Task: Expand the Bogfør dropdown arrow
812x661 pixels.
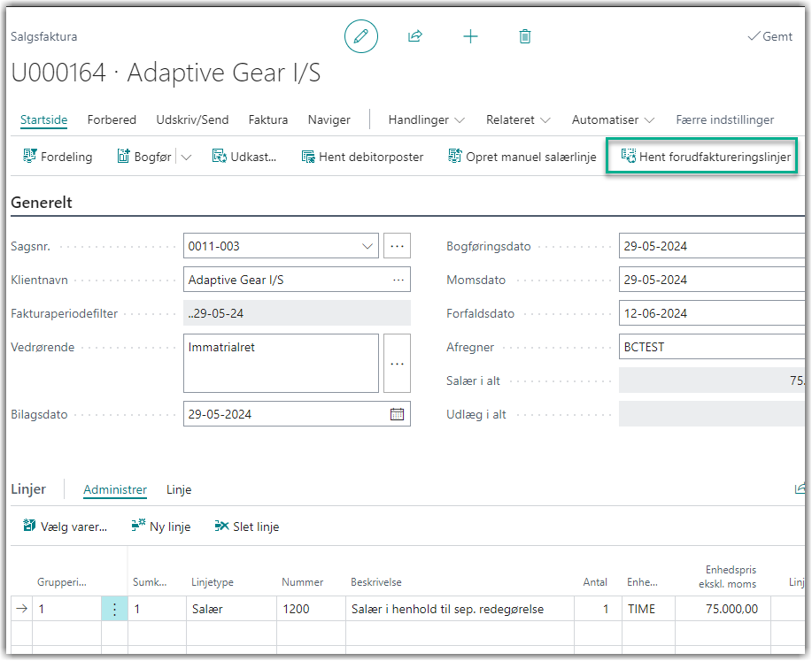Action: (187, 157)
